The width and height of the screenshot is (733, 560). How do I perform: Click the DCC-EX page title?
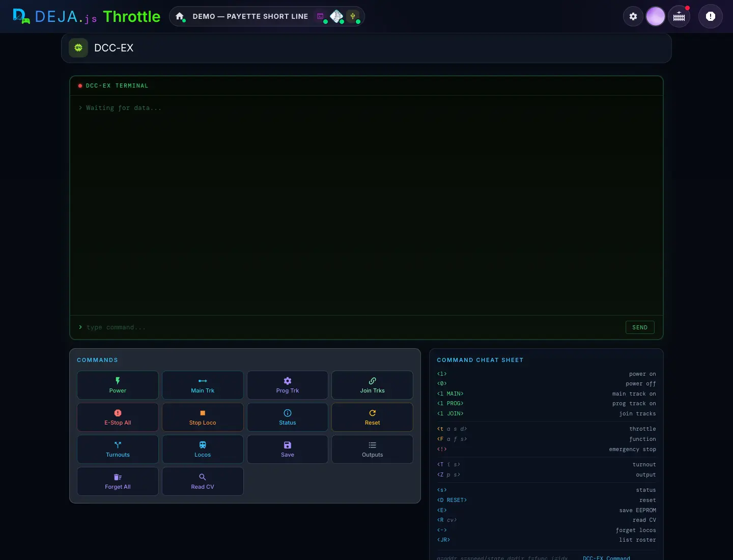tap(114, 48)
